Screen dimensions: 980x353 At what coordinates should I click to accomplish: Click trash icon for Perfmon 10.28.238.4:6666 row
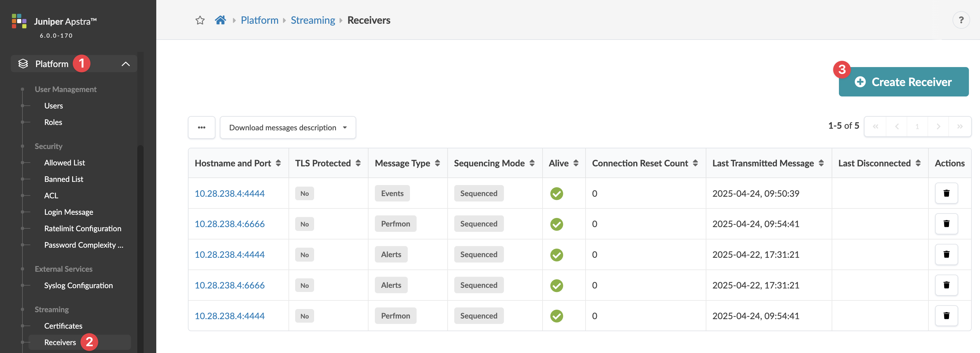[x=946, y=224]
